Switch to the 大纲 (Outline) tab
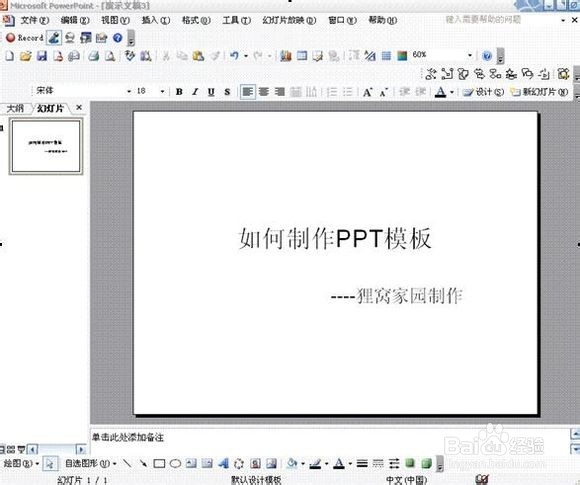580x485 pixels. click(x=15, y=108)
